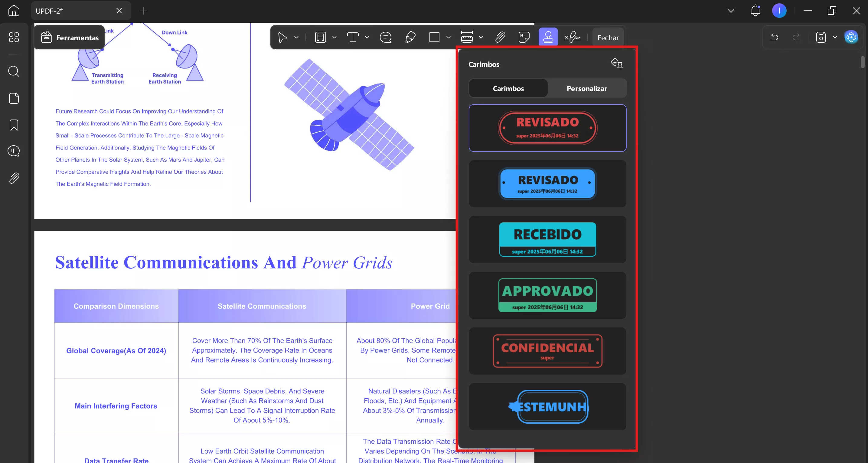Click the signature tool icon
The image size is (868, 463).
(573, 37)
